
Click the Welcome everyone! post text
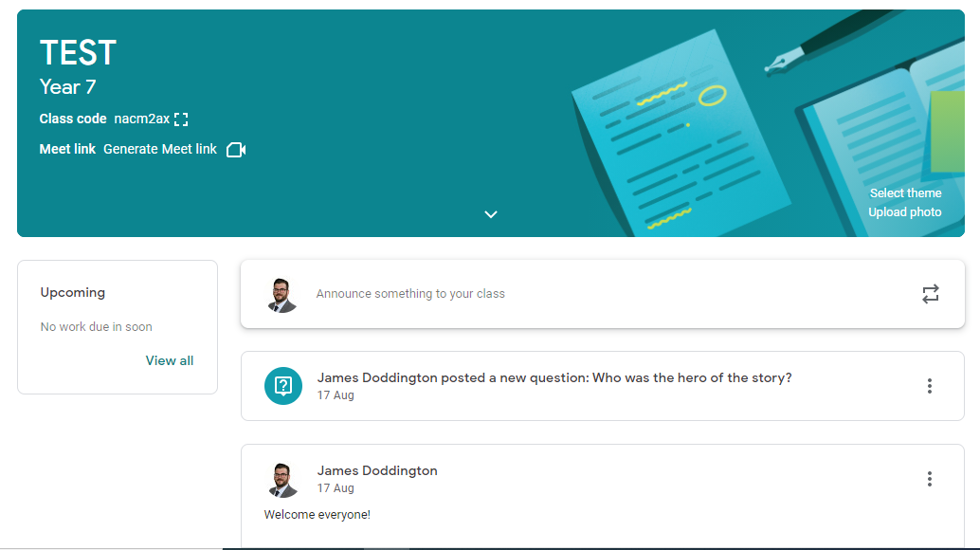pyautogui.click(x=317, y=515)
